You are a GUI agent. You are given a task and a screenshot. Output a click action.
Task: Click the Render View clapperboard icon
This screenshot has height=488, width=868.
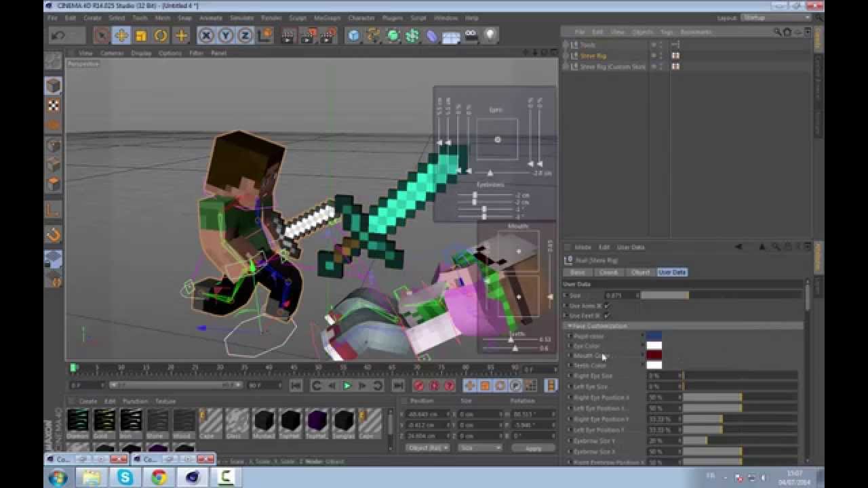coord(288,35)
